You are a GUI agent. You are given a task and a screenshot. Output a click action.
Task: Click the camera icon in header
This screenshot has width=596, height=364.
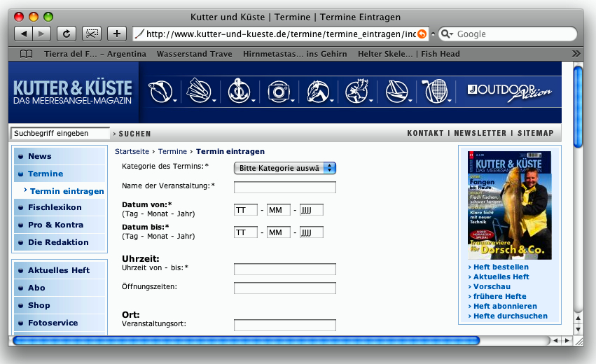(x=278, y=91)
